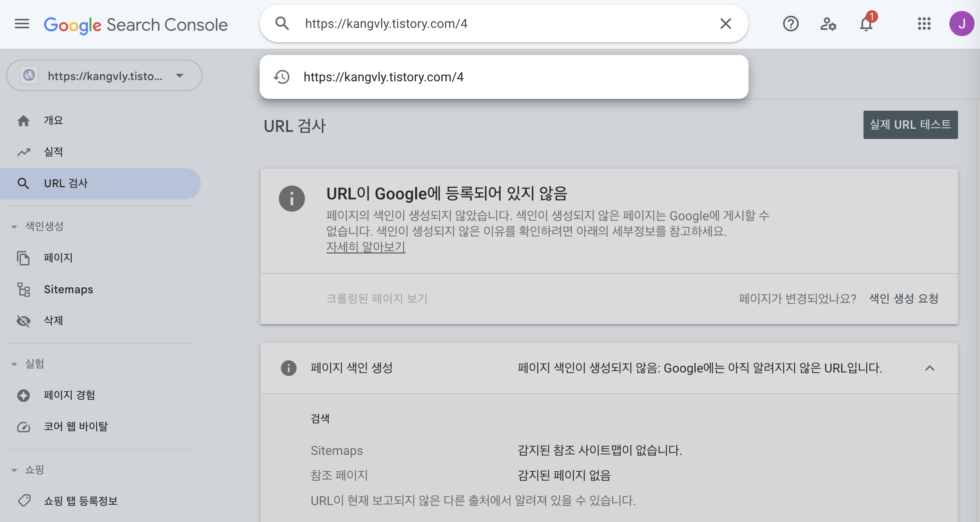This screenshot has width=980, height=522.
Task: Open 코어 웹 바이탈 report
Action: [x=100, y=427]
